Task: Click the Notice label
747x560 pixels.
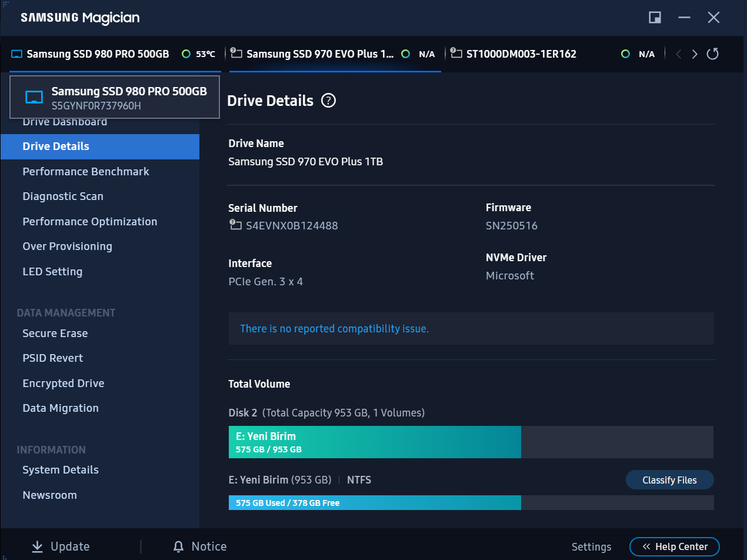Action: (209, 546)
